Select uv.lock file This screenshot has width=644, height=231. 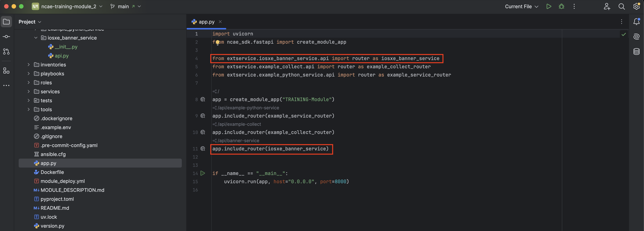[x=45, y=217]
